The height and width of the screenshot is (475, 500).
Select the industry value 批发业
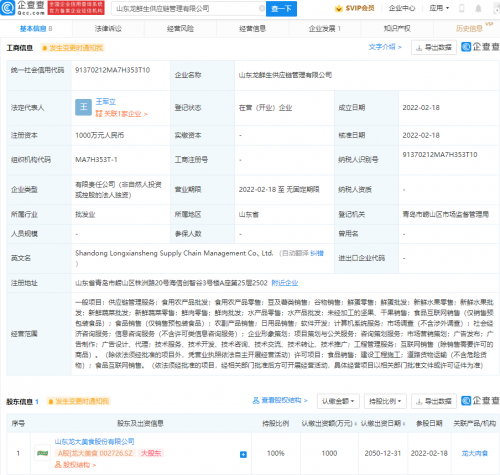tap(85, 214)
